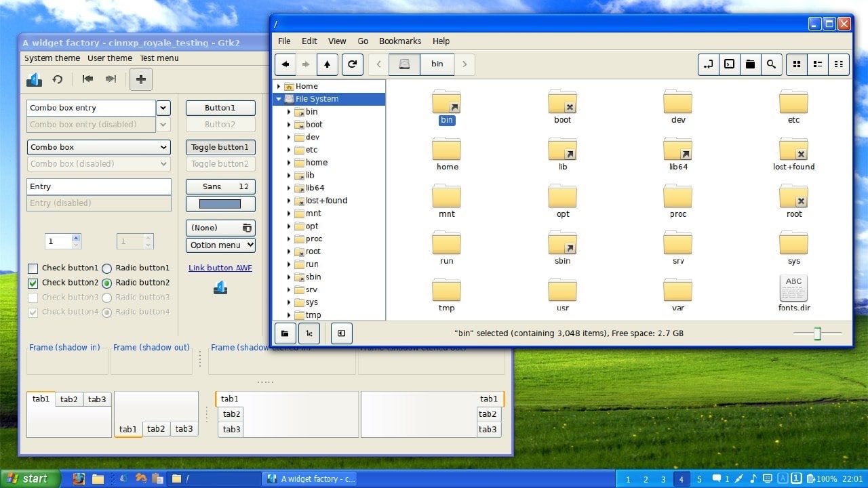The image size is (868, 488).
Task: Go up to parent folder
Action: [x=327, y=64]
